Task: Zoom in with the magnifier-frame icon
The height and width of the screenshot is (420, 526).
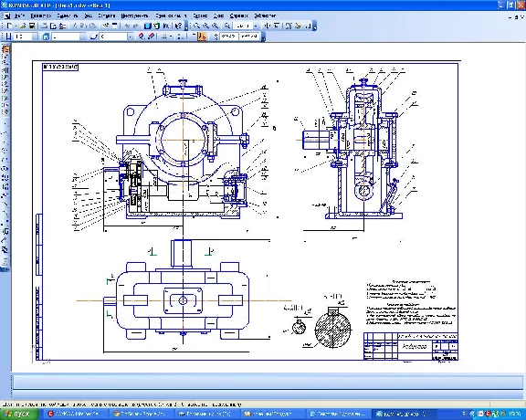Action: (197, 26)
